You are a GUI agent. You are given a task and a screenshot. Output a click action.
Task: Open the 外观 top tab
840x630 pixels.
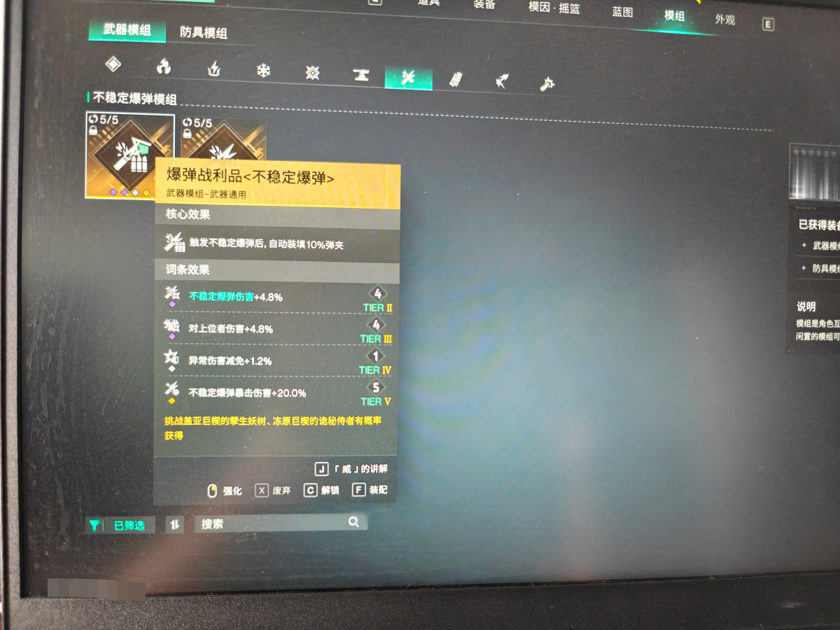(x=725, y=20)
